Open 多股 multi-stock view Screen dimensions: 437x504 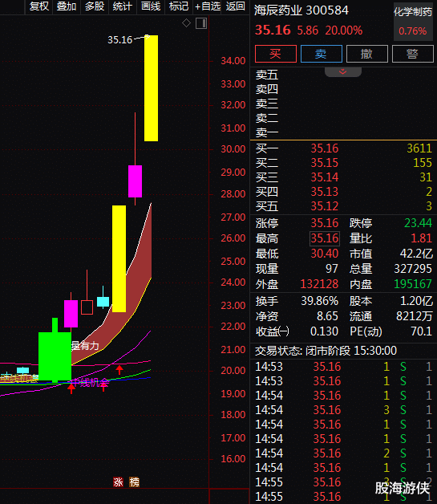95,6
